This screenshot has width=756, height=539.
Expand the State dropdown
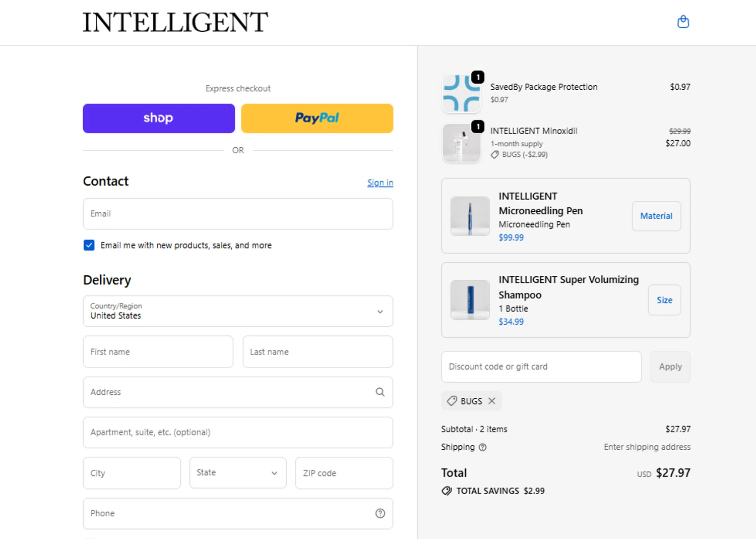click(238, 473)
